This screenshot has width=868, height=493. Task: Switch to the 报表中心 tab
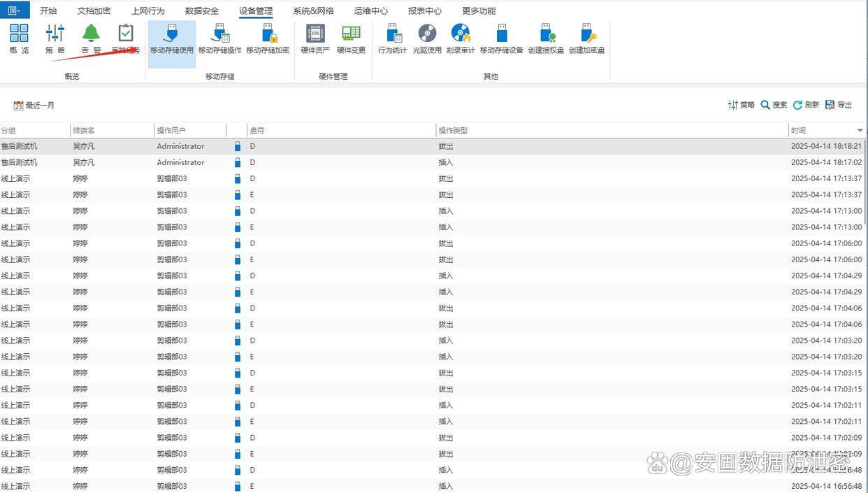coord(425,11)
